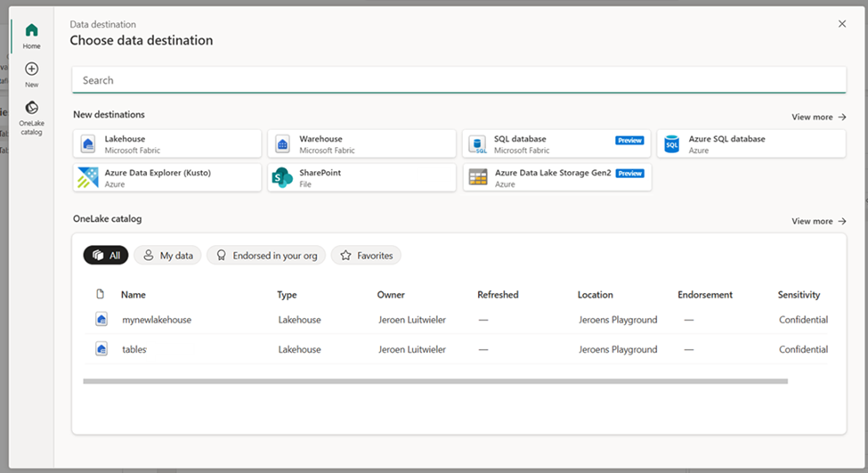Show only Favorites in catalog

pos(366,256)
